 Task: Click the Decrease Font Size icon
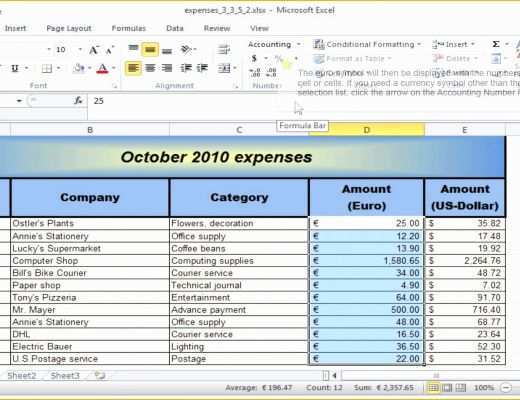coord(110,50)
